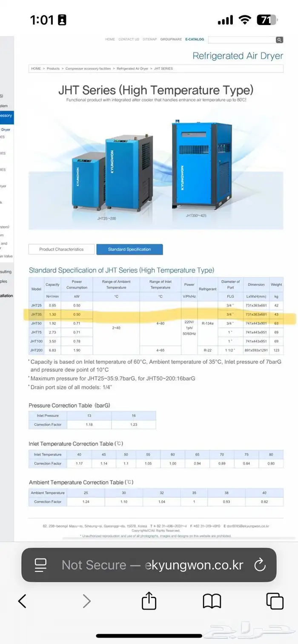The image size is (298, 644).
Task: Click the site search magnifier icon
Action: (279, 40)
